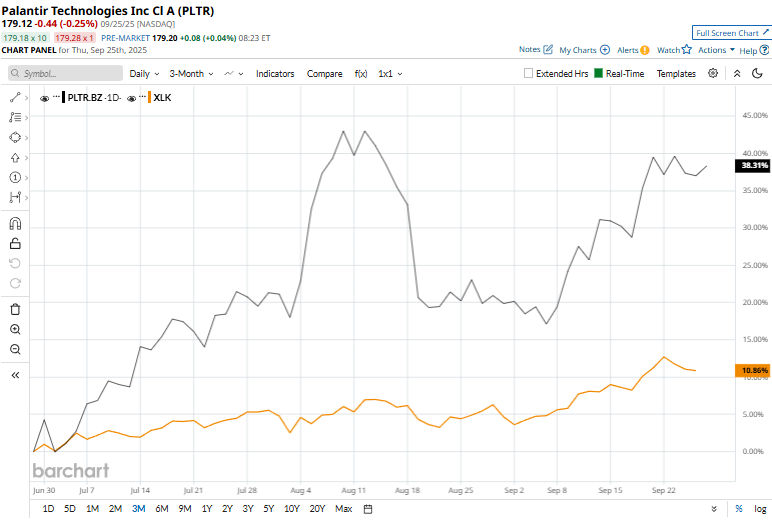Collapse the drawing tools sidebar

(x=15, y=375)
